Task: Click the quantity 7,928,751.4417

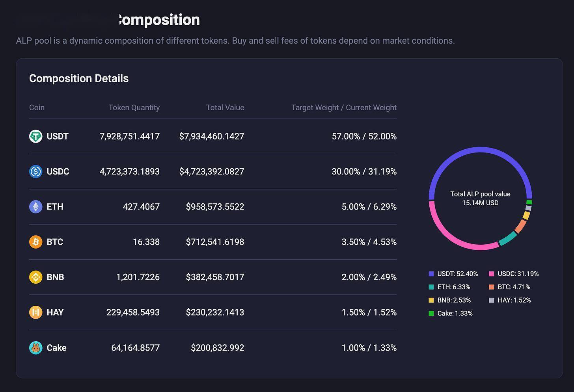Action: [x=130, y=136]
